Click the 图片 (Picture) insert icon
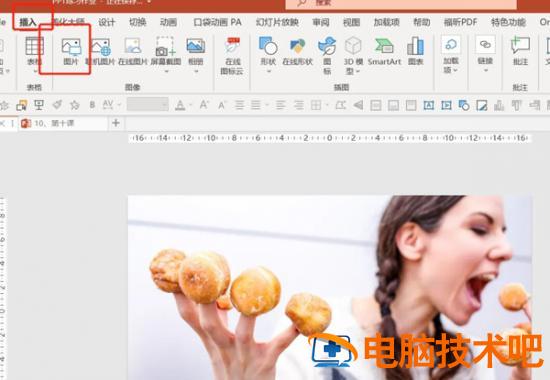This screenshot has height=380, width=550. pos(71,51)
